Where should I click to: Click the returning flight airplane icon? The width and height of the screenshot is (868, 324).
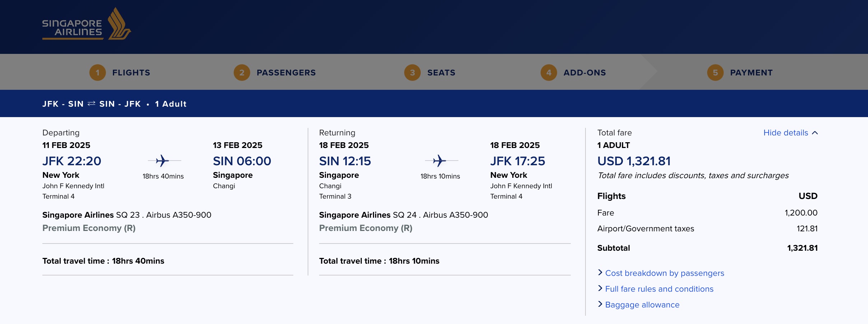(440, 161)
